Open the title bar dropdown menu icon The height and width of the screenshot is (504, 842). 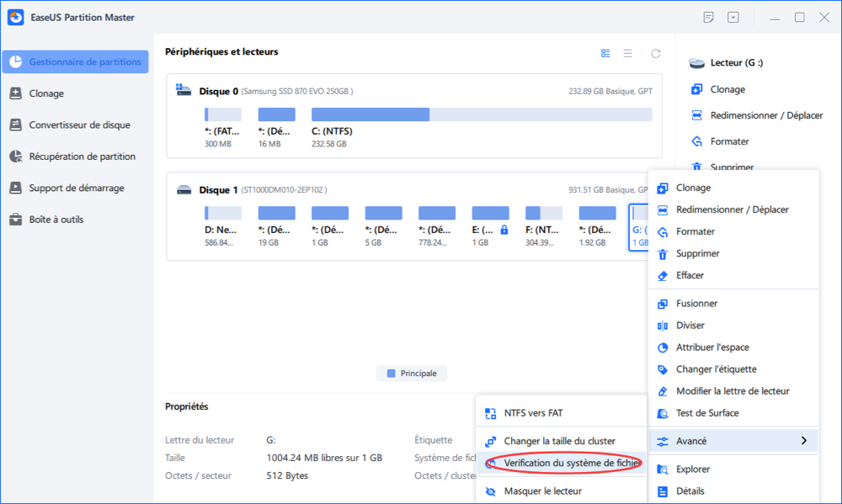click(733, 17)
